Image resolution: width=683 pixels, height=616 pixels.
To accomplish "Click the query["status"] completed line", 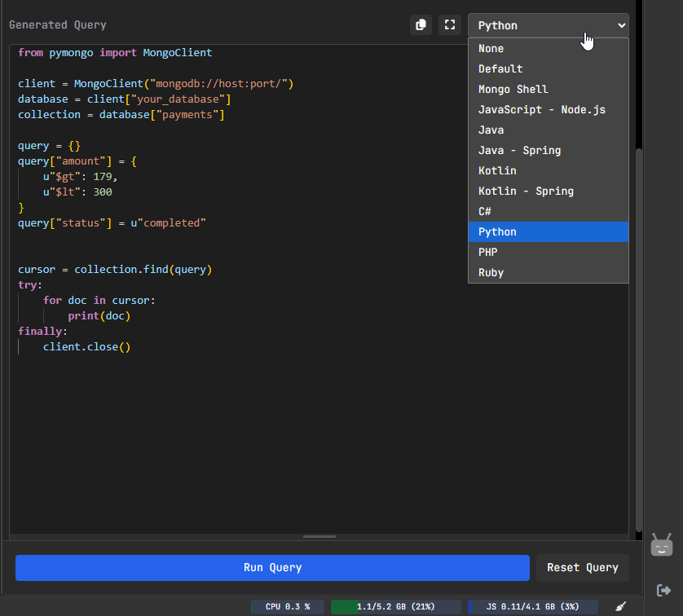I will (112, 223).
